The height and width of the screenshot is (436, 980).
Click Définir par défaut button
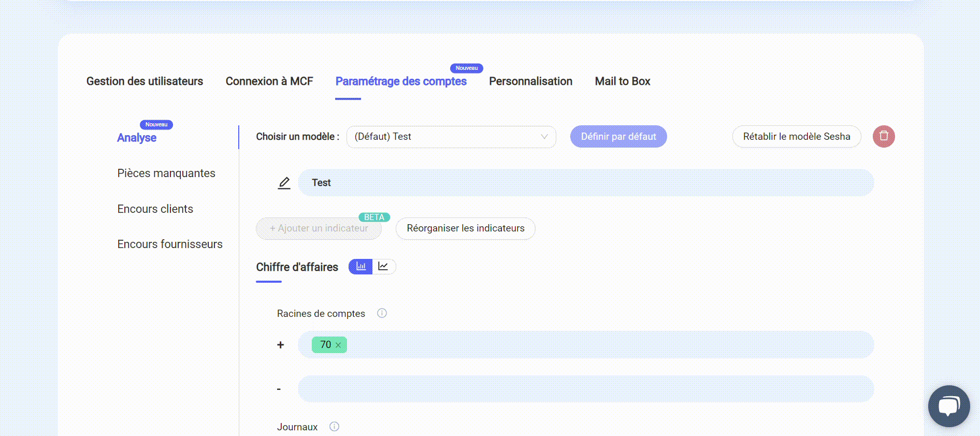coord(618,137)
